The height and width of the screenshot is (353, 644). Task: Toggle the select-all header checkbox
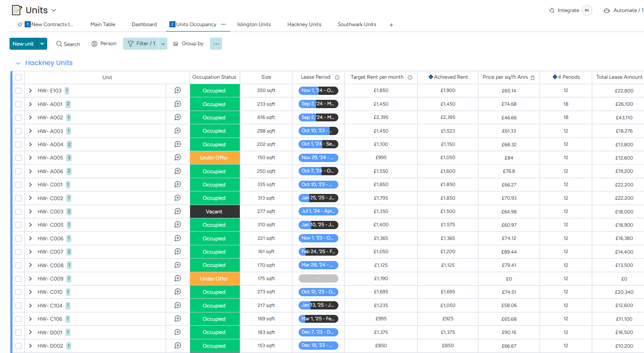tap(18, 77)
